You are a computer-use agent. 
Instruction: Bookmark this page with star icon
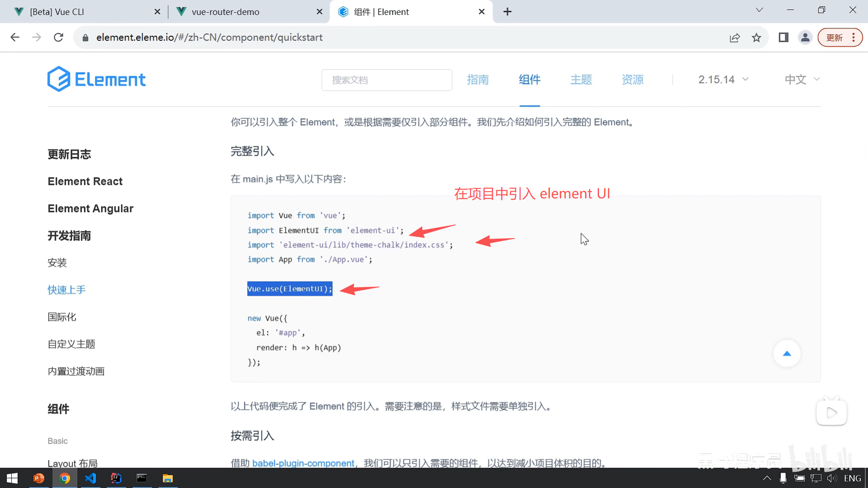click(x=756, y=38)
